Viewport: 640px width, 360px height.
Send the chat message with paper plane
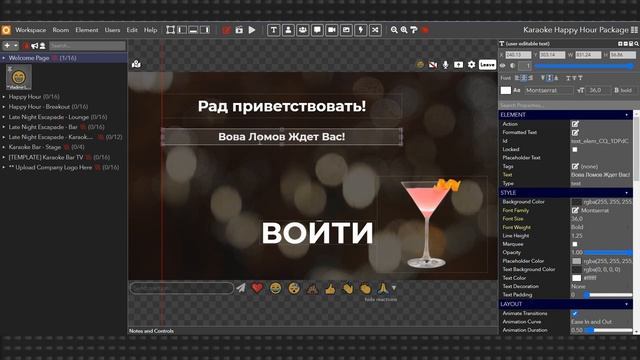241,288
